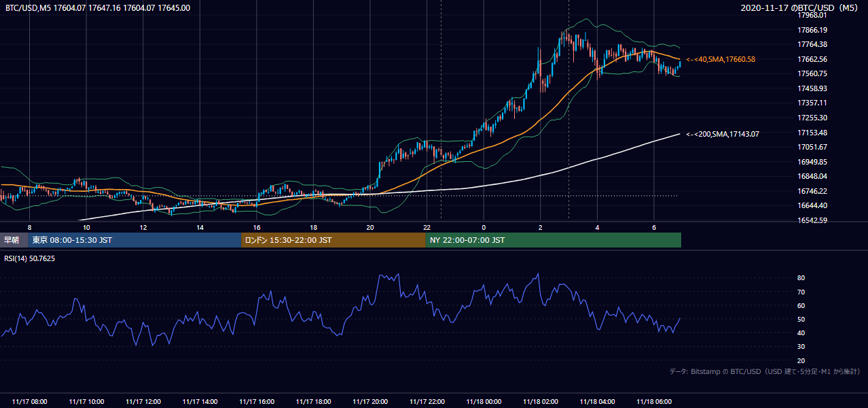
Task: Click the bottom time label 11/17 16:00
Action: (257, 401)
